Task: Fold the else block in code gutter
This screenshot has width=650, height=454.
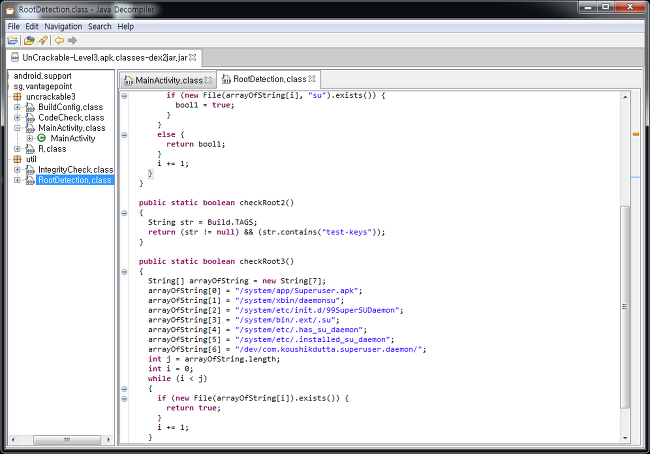Action: click(x=124, y=135)
